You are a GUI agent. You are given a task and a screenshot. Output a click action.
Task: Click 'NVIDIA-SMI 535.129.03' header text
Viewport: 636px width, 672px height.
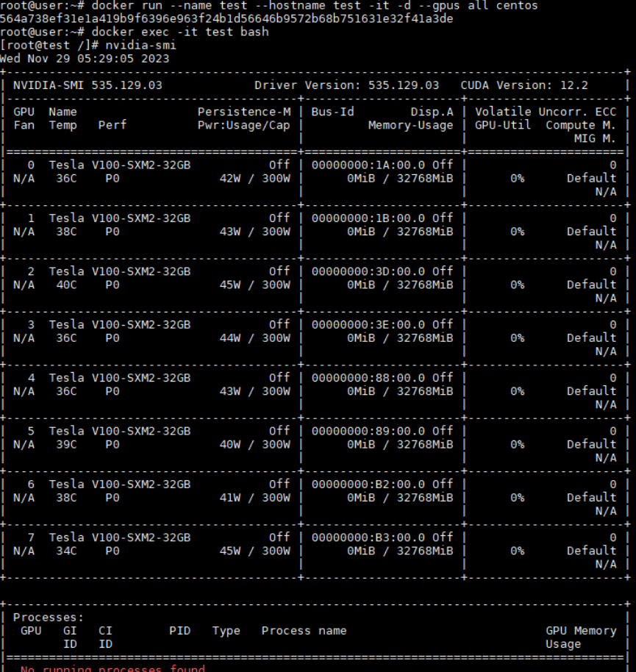point(87,85)
